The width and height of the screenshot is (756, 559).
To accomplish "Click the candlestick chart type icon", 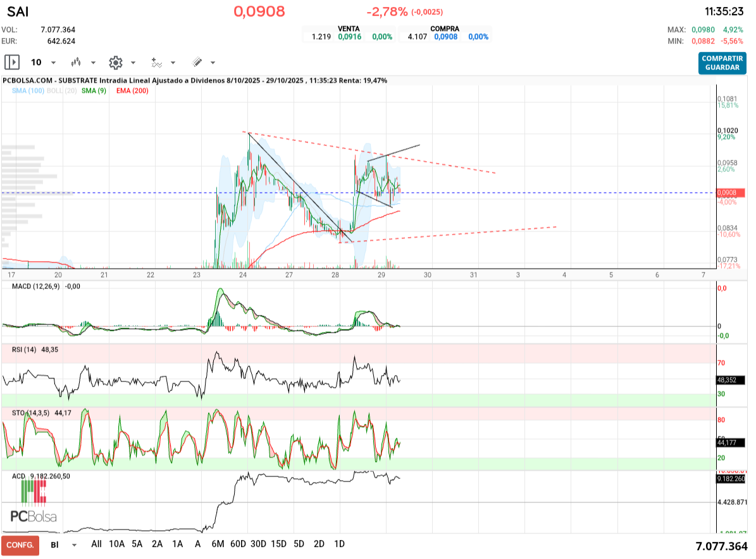I will [77, 62].
